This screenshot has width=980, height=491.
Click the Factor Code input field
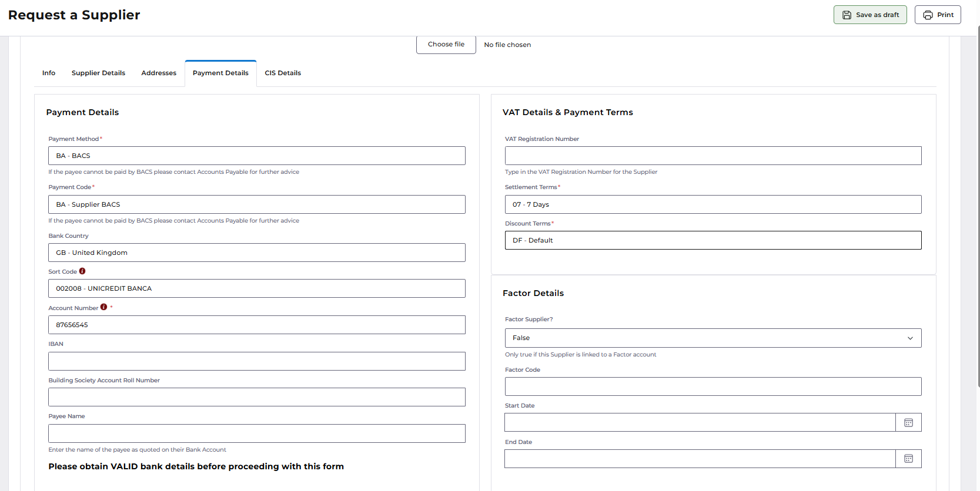tap(713, 386)
